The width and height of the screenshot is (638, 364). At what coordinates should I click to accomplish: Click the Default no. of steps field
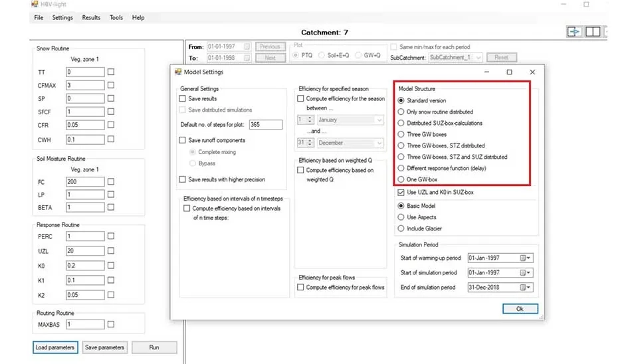point(266,125)
